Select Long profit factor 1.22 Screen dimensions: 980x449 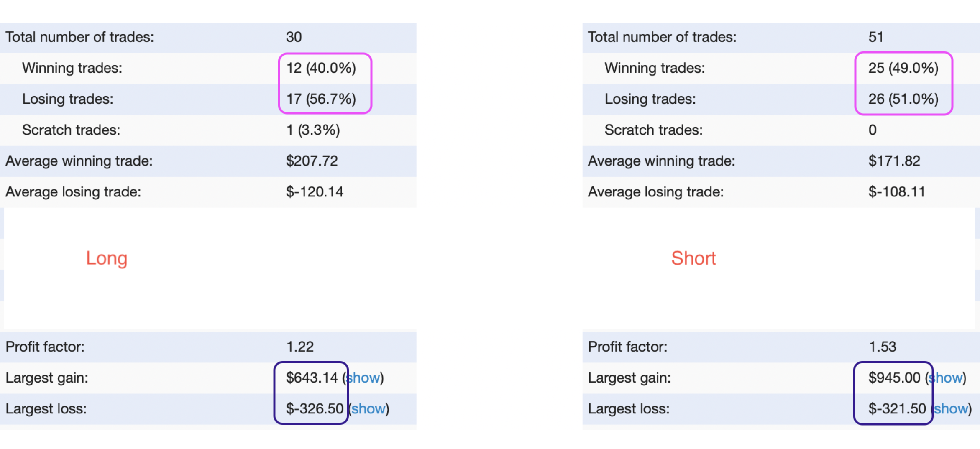pyautogui.click(x=300, y=347)
